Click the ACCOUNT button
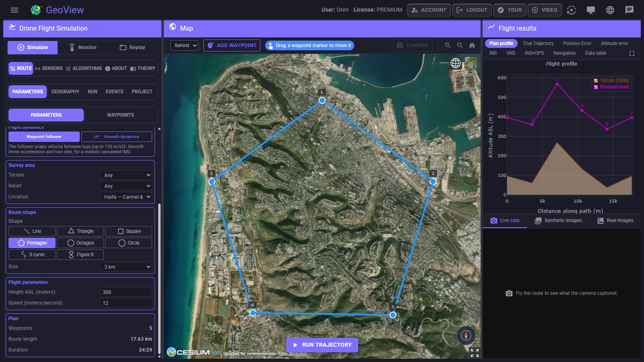Viewport: 644px width, 362px height. [429, 10]
